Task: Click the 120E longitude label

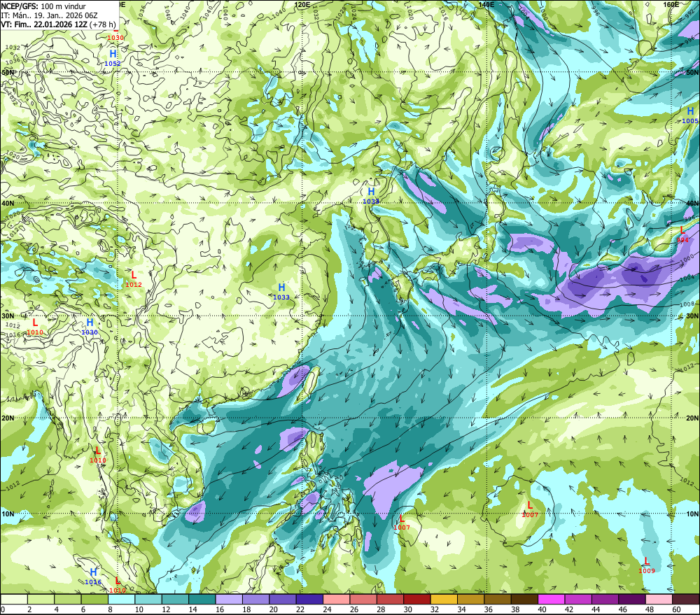Action: coord(302,4)
